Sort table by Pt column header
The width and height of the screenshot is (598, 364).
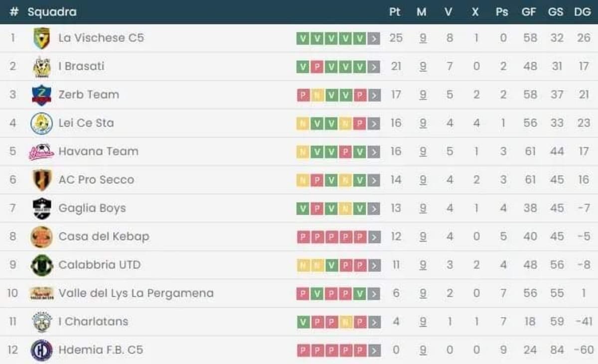coord(395,12)
